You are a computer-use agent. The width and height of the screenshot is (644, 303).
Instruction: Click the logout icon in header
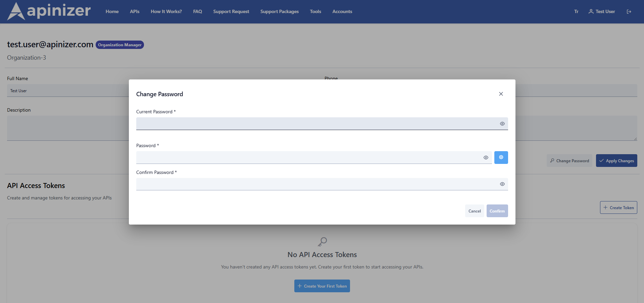pos(629,12)
